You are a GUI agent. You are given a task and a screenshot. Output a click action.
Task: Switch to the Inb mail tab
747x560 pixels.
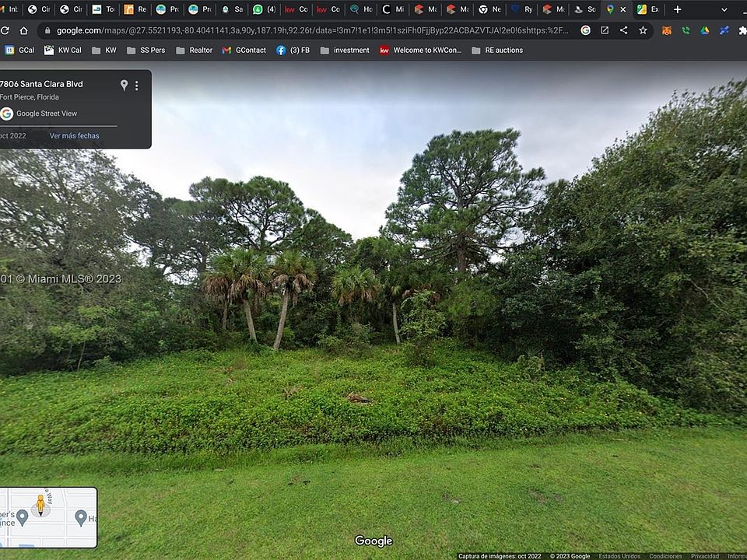[x=9, y=9]
